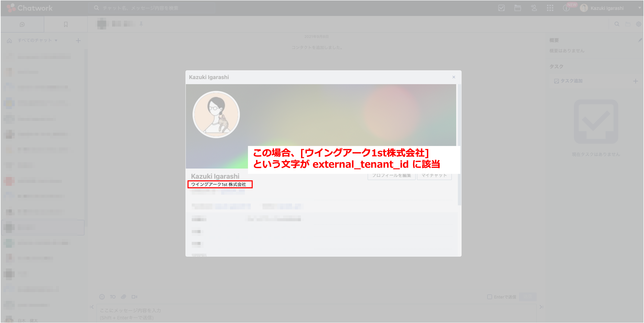Open the emoji picker icon
644x323 pixels.
click(102, 297)
